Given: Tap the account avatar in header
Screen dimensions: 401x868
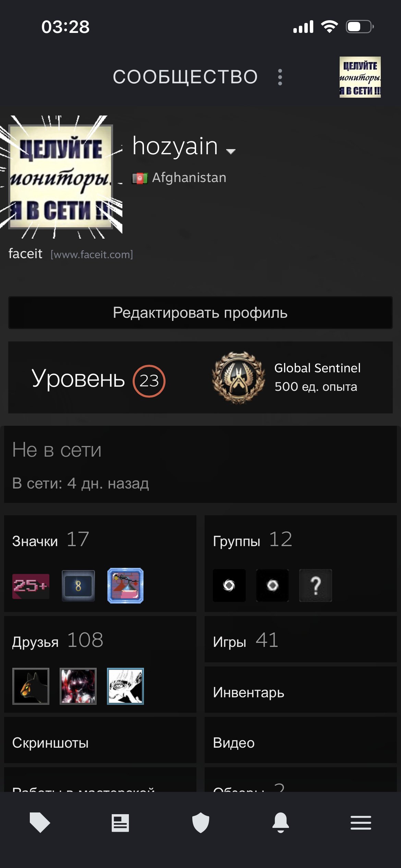Looking at the screenshot, I should point(360,77).
